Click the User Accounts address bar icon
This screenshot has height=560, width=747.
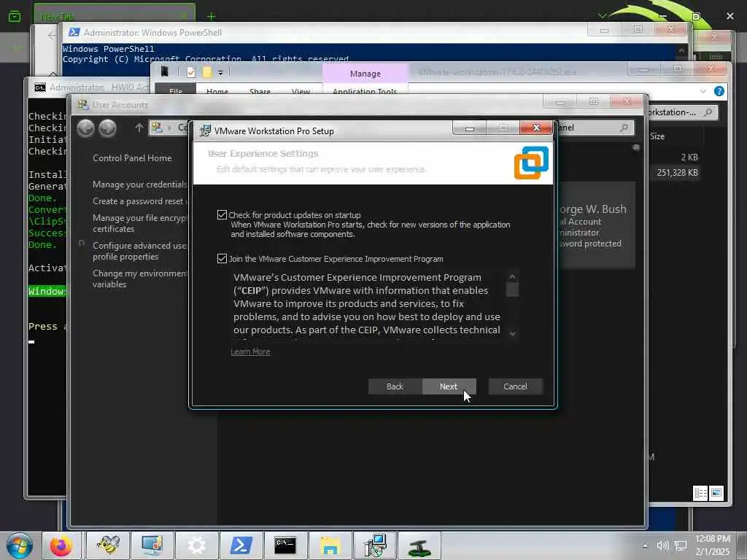(x=157, y=128)
